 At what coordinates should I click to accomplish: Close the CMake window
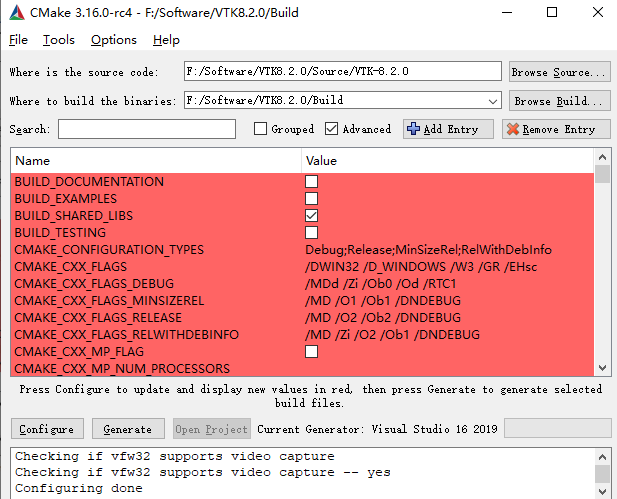598,13
